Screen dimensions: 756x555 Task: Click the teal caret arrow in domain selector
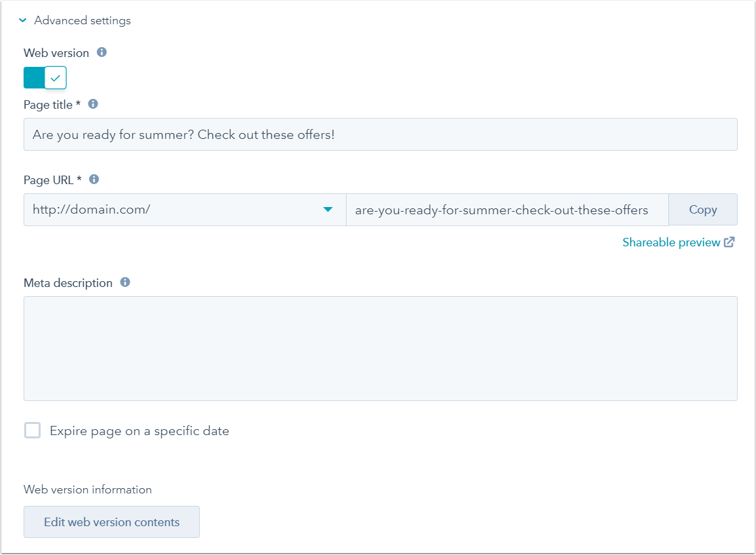click(328, 210)
